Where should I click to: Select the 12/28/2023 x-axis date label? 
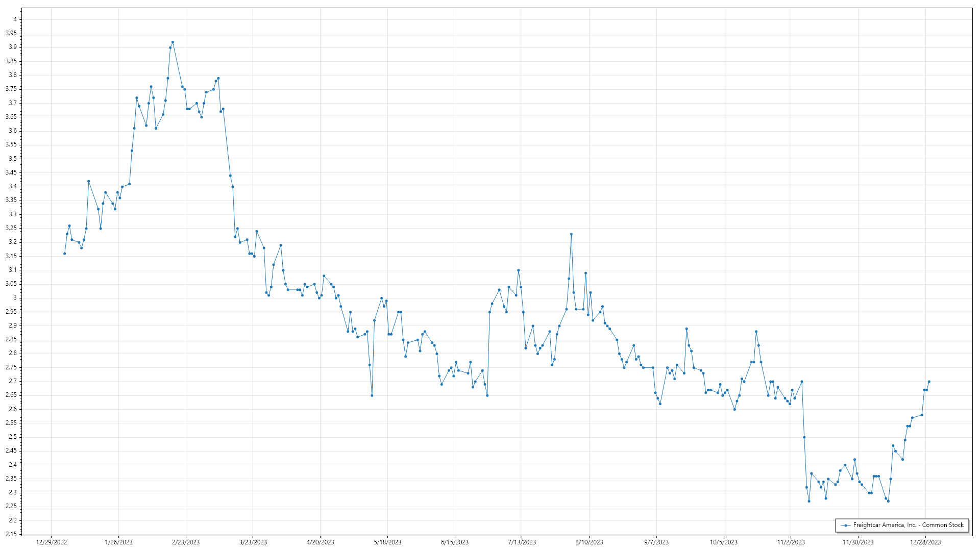925,542
